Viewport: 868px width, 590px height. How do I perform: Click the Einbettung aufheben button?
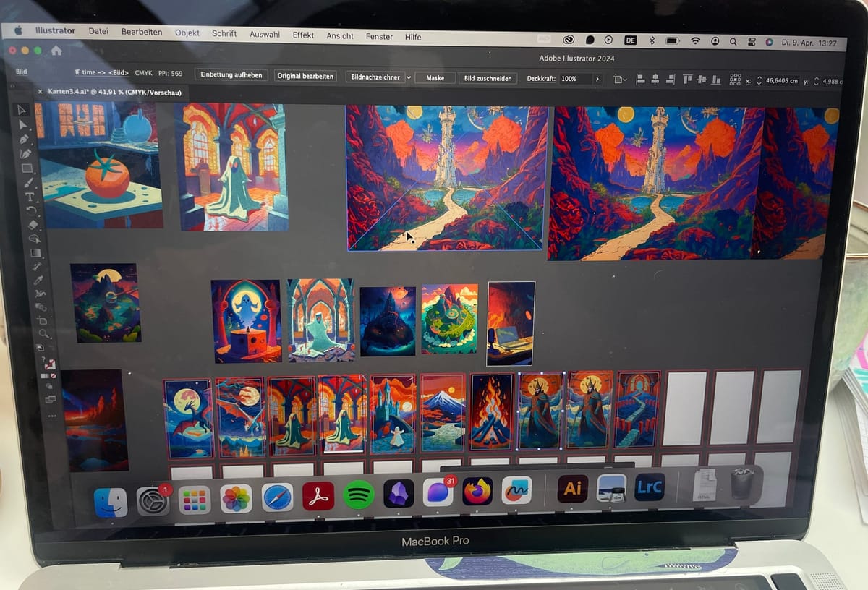pos(232,75)
